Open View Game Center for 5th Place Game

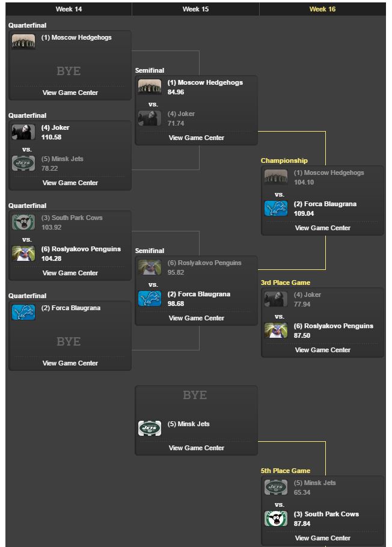point(322,538)
